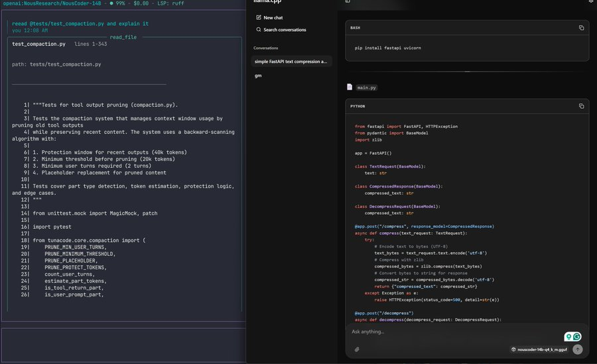Viewport: 597px width, 364px height.
Task: Open the 'gm' conversation
Action: (x=258, y=76)
